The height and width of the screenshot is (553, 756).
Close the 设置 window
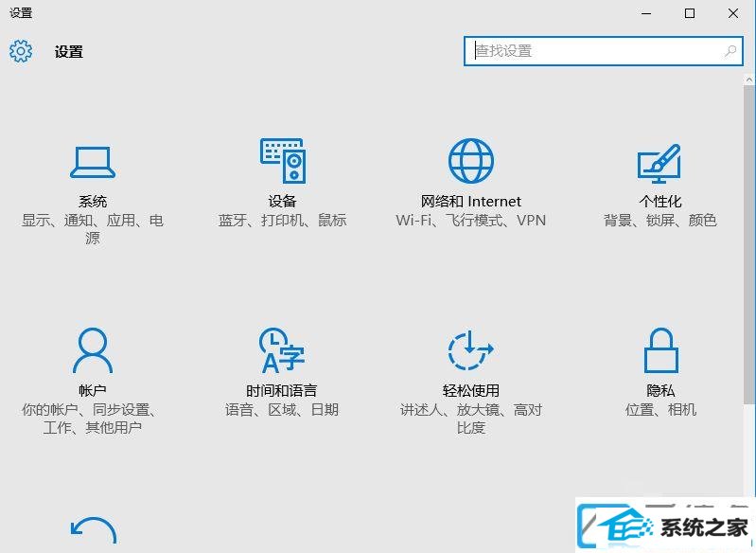click(x=733, y=13)
